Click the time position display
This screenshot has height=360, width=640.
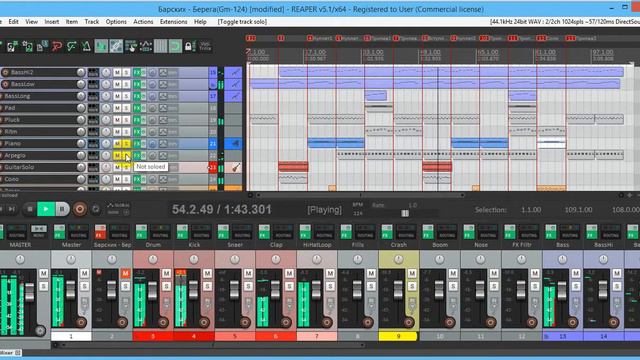click(222, 209)
